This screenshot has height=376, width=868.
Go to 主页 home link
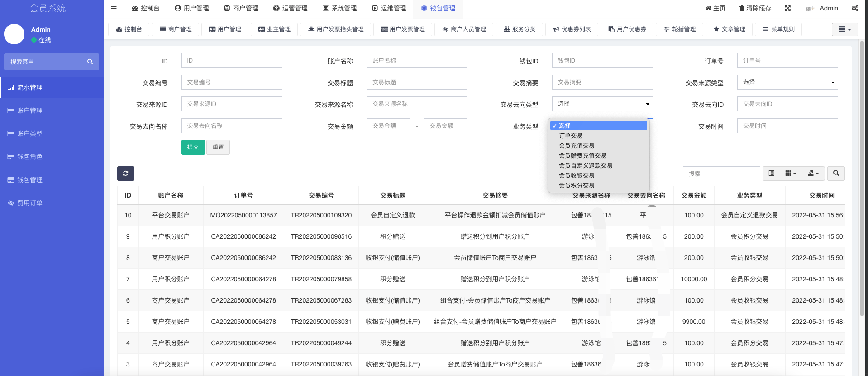715,8
